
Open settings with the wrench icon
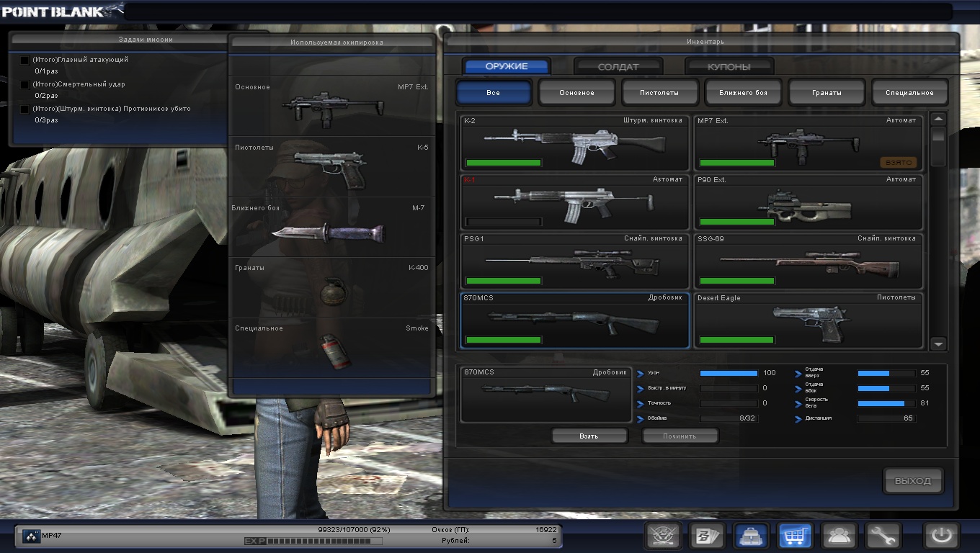pyautogui.click(x=883, y=536)
